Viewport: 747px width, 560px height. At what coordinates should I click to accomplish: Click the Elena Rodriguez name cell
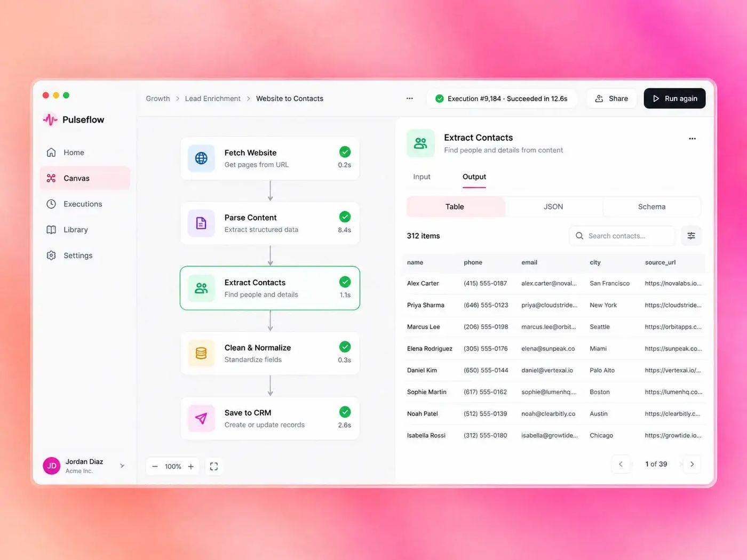coord(430,349)
